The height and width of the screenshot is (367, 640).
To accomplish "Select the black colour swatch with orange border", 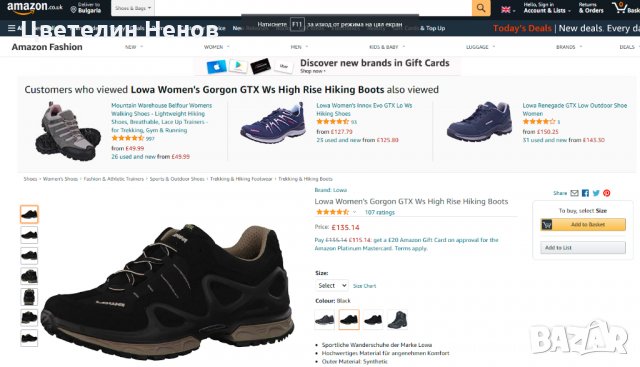I will pos(349,319).
